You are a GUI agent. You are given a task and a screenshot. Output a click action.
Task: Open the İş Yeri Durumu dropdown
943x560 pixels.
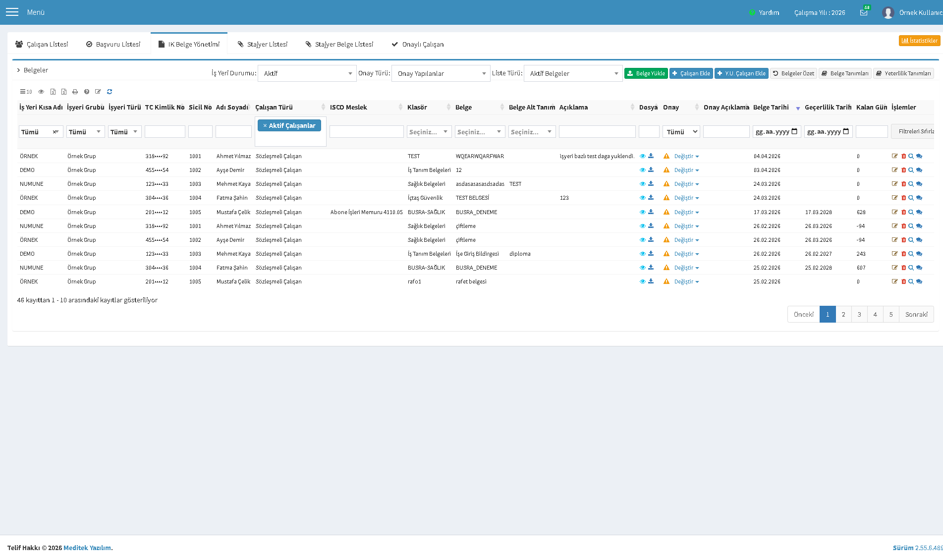tap(307, 73)
